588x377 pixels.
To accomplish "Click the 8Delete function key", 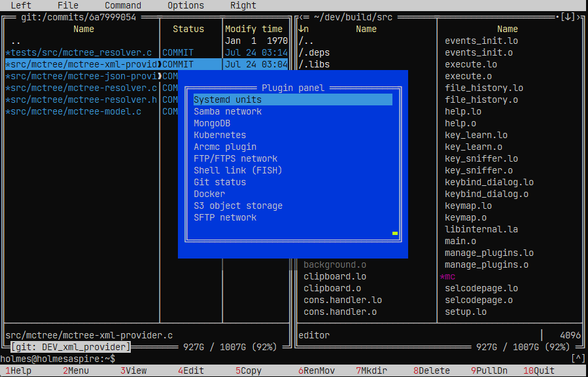I will (432, 371).
